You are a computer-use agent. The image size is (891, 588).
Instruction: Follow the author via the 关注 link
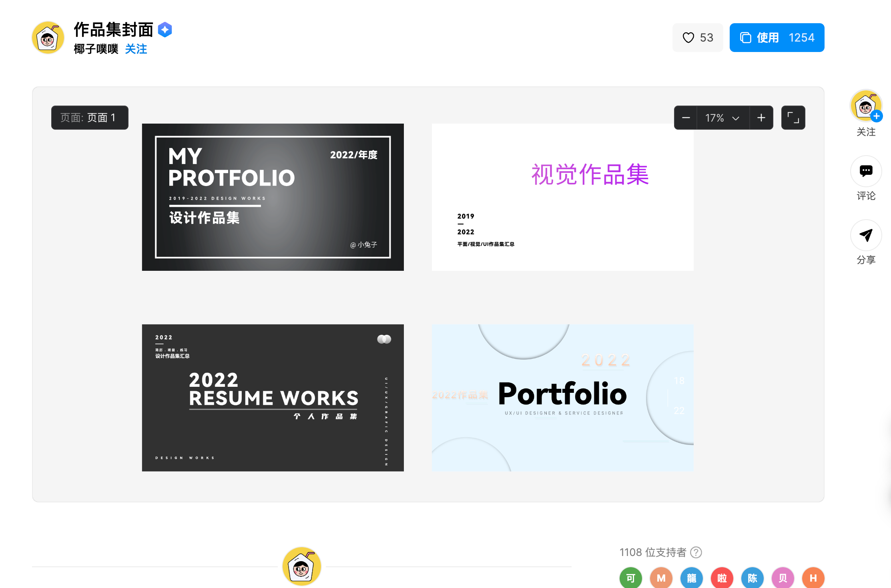pos(136,49)
